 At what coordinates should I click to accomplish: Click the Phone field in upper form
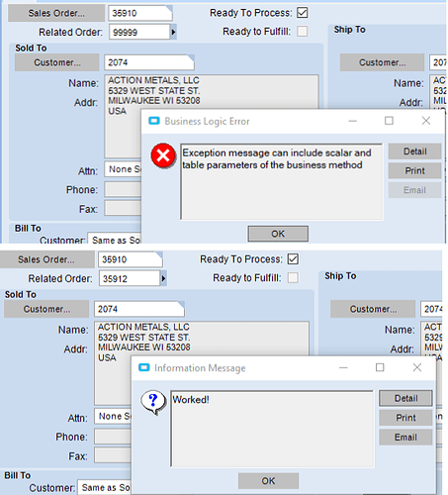coord(123,189)
